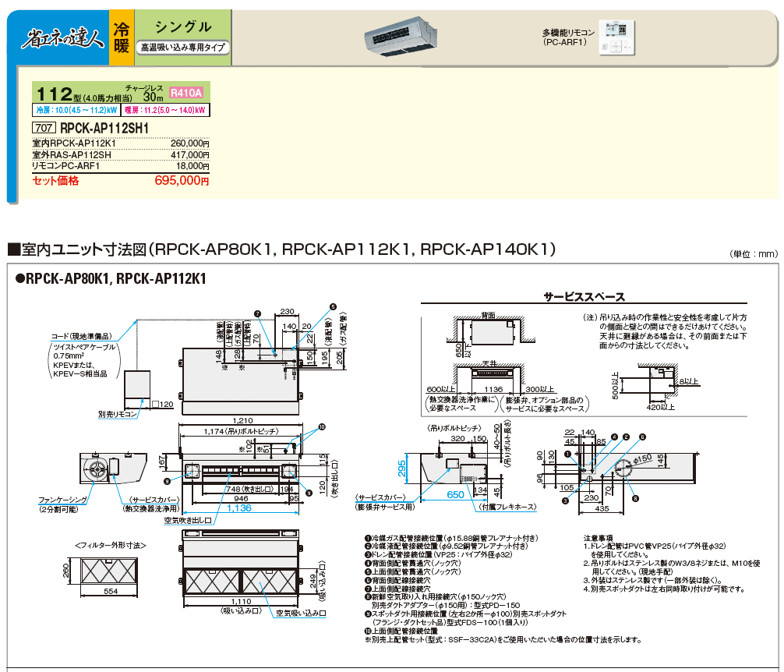Select the 435 dimension
This screenshot has width=784, height=672.
602,508
